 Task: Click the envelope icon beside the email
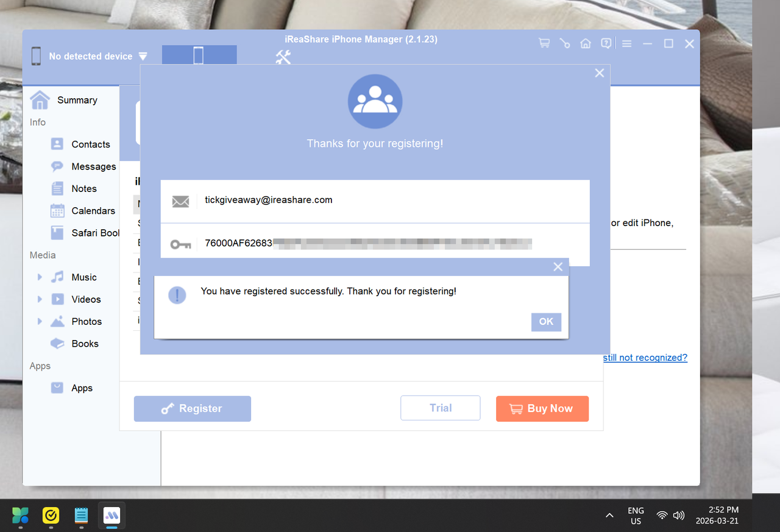pyautogui.click(x=180, y=201)
